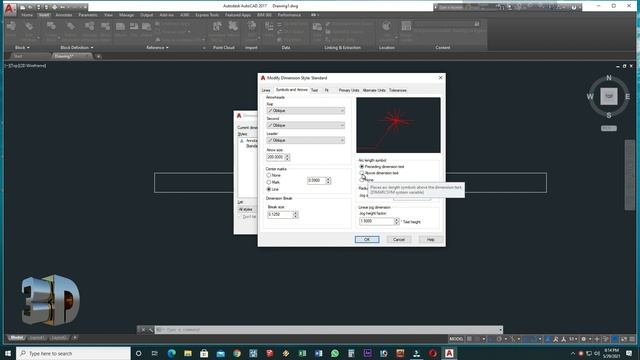Expand the Reference panel in ribbon
This screenshot has height=360, width=640.
pos(157,47)
